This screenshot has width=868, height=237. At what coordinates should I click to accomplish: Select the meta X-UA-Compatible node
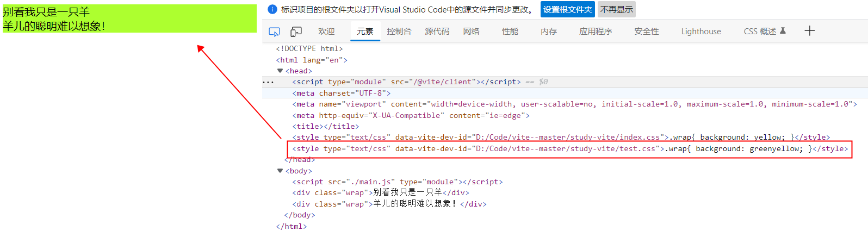point(411,116)
